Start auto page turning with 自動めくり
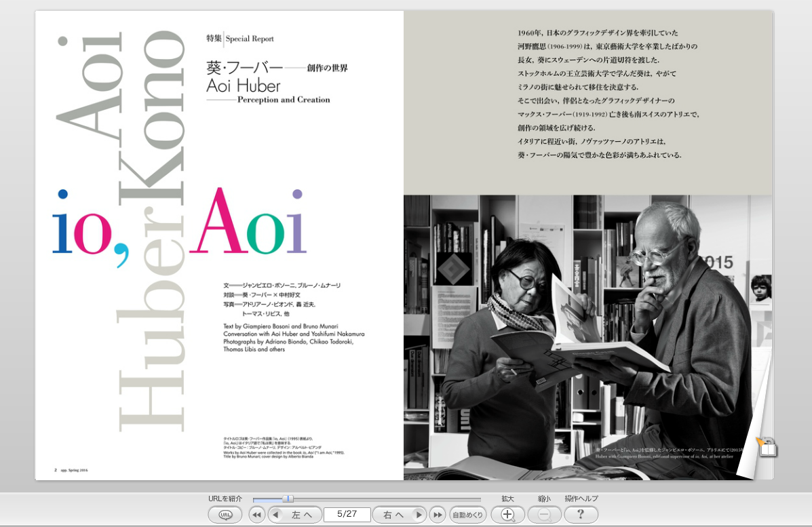 pos(467,515)
